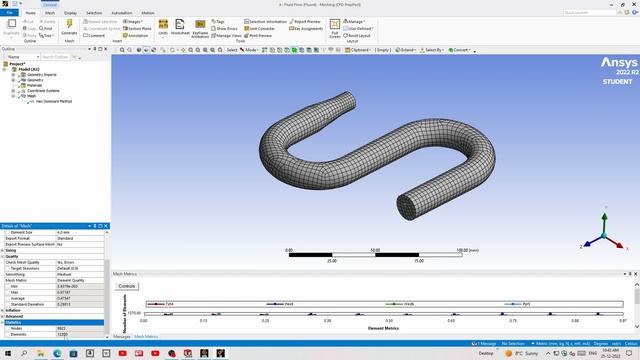Click Reset Layout
Image resolution: width=640 pixels, height=360 pixels.
point(357,36)
